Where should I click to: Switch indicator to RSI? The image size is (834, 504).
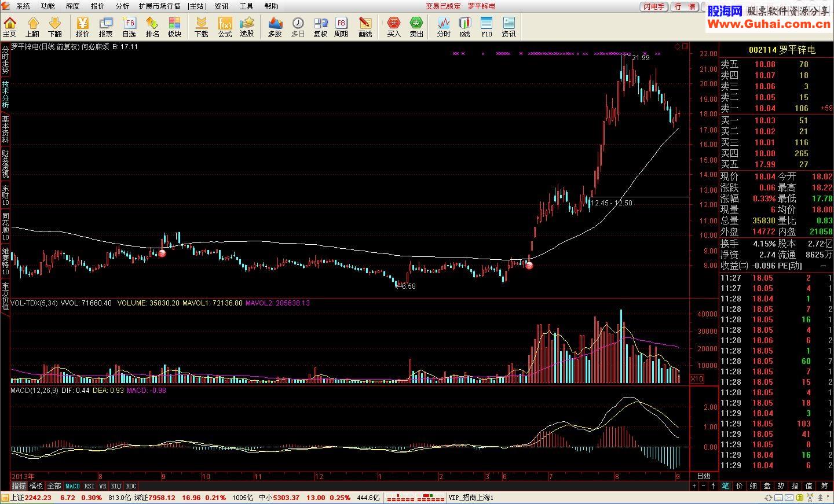tap(89, 486)
